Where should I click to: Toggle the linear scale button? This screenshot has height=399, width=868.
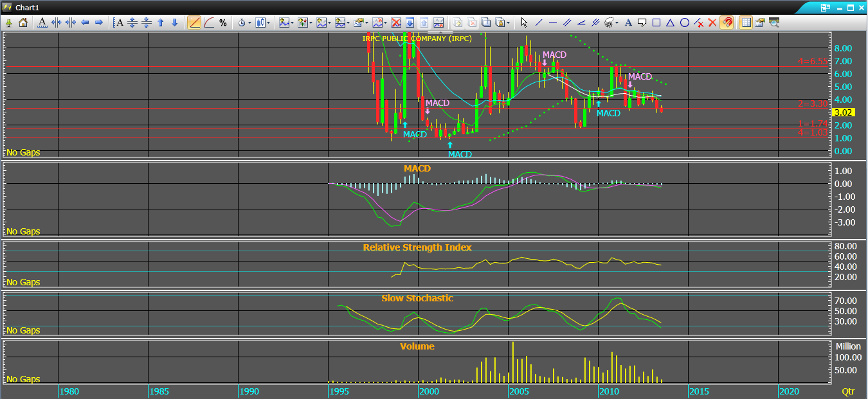pyautogui.click(x=195, y=22)
